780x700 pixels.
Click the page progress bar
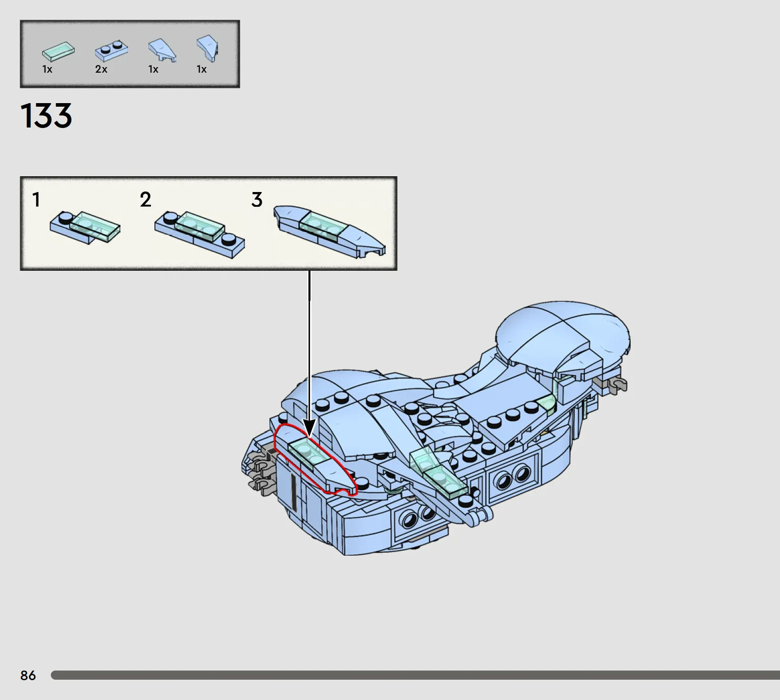(415, 675)
